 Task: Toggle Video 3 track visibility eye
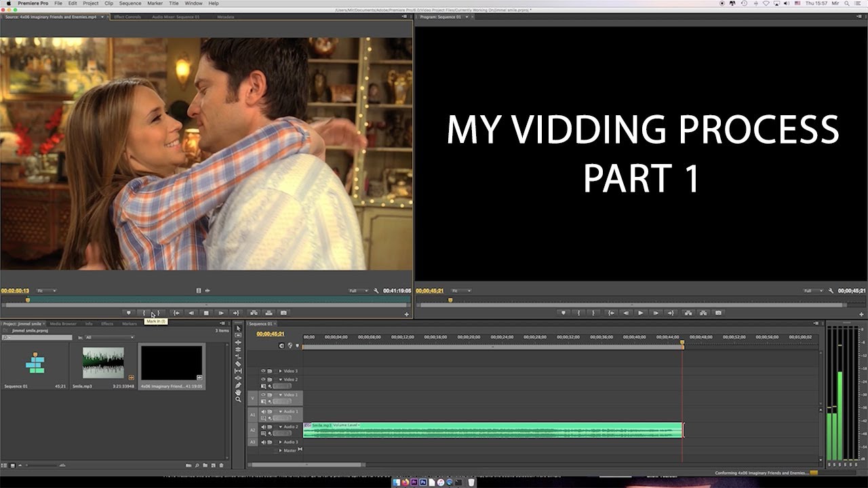coord(264,371)
